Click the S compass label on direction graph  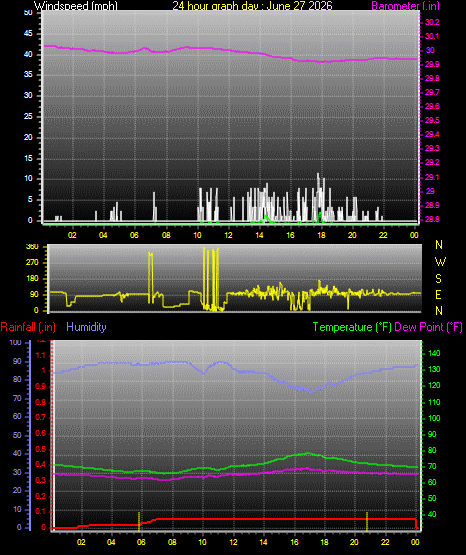pos(438,279)
